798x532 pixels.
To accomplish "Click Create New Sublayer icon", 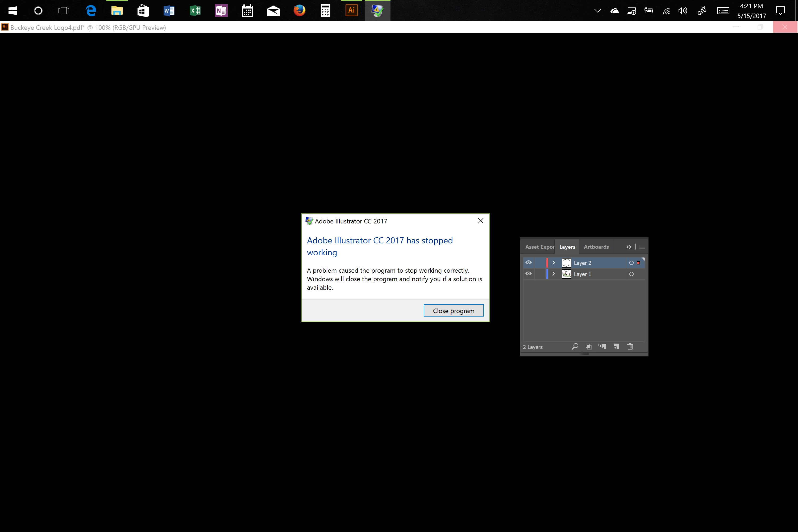I will tap(602, 346).
